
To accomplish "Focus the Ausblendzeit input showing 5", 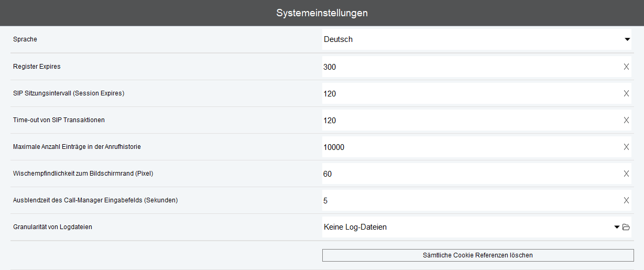I will tap(466, 201).
